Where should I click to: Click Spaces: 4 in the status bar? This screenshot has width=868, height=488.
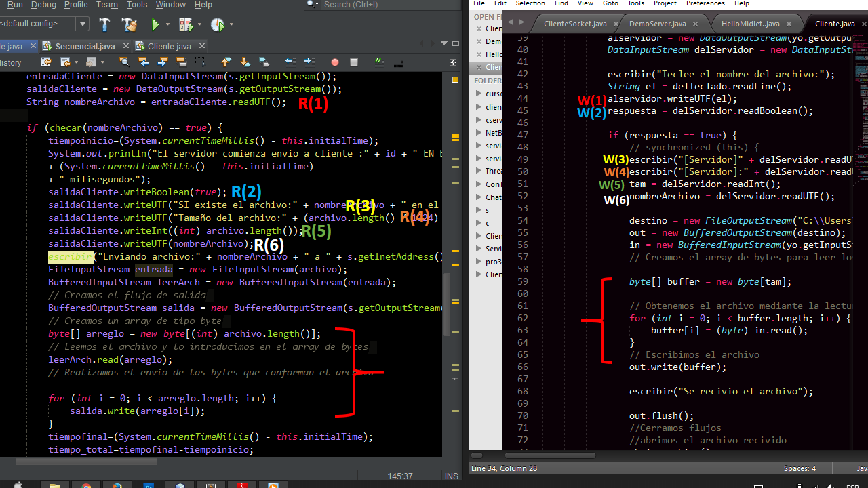tap(800, 468)
